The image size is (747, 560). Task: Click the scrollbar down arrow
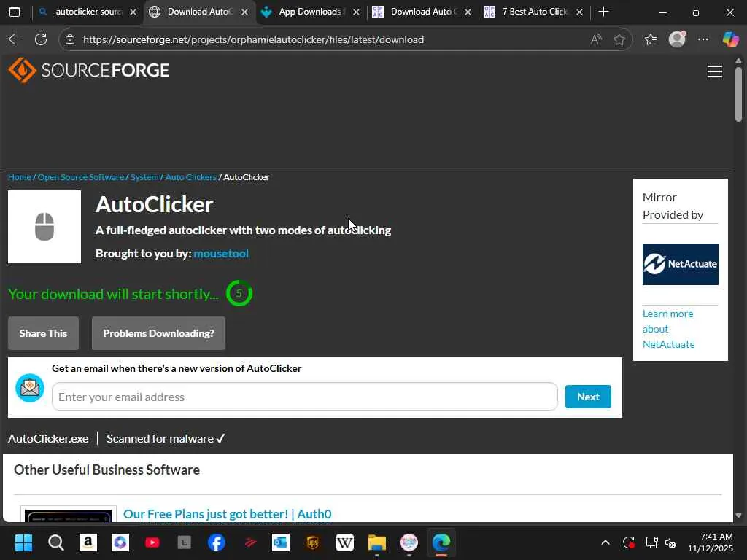click(738, 516)
